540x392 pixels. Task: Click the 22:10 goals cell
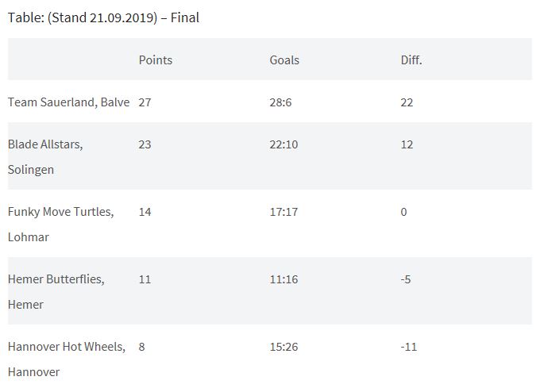tap(283, 144)
